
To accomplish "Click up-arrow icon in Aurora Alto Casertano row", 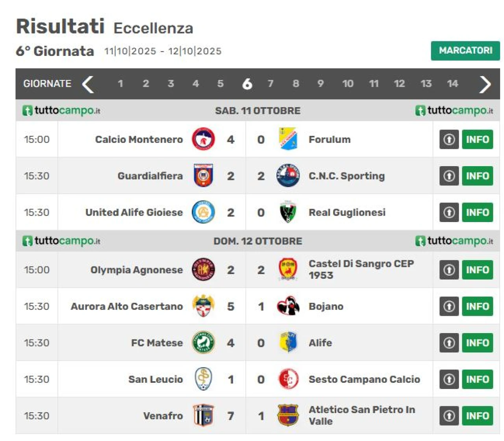I will point(449,306).
